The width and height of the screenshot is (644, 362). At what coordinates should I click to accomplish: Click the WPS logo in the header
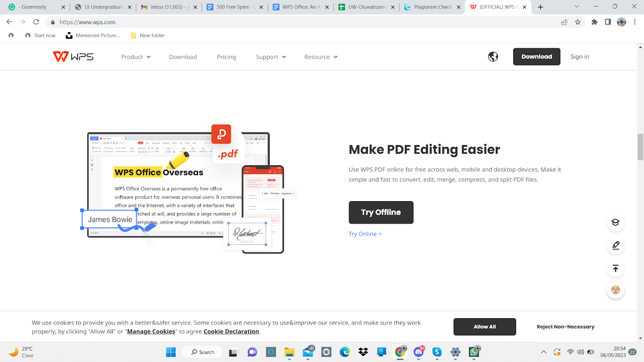tap(73, 57)
